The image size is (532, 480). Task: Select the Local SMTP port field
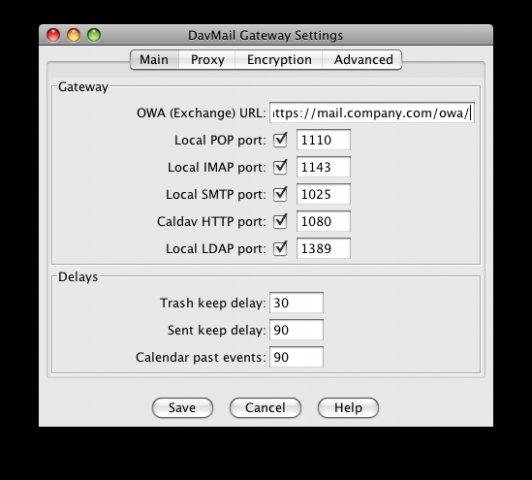click(324, 194)
